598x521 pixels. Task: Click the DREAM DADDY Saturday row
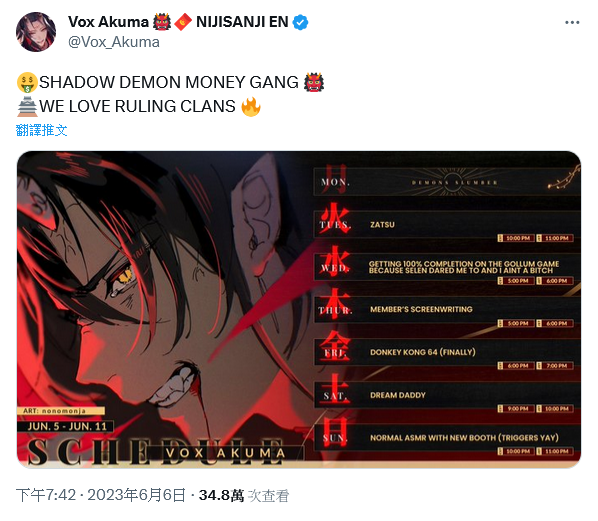[447, 395]
